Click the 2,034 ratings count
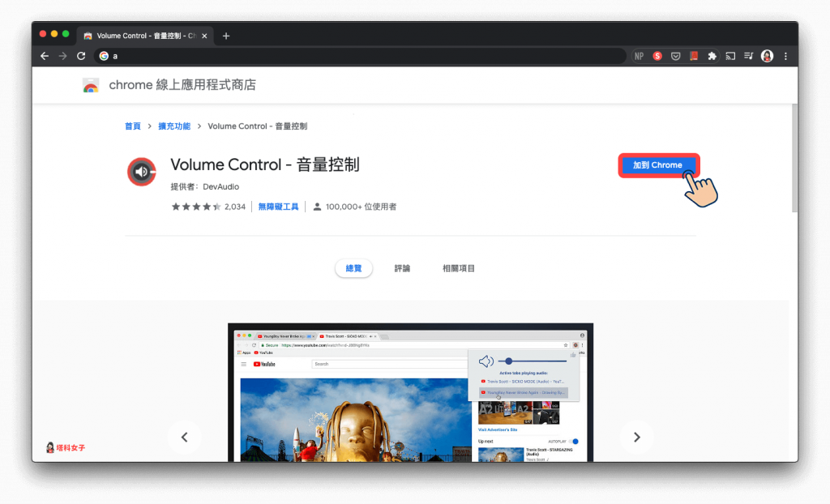The width and height of the screenshot is (830, 504). (x=235, y=207)
